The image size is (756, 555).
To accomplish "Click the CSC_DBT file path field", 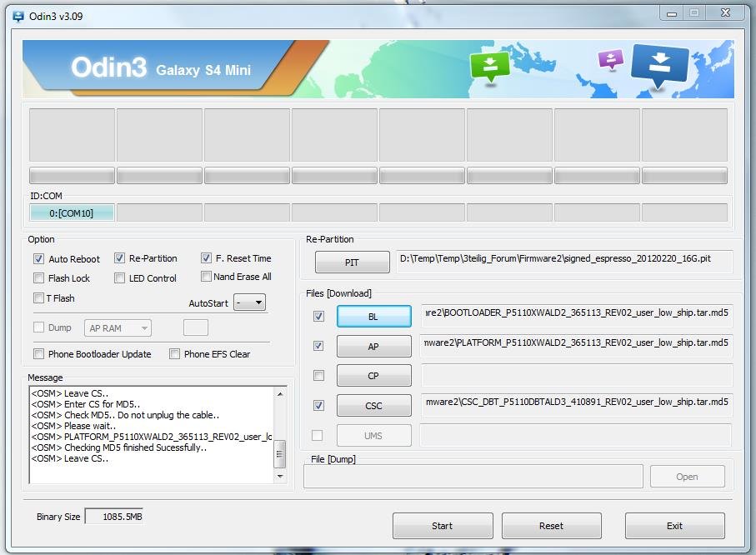I will [577, 405].
